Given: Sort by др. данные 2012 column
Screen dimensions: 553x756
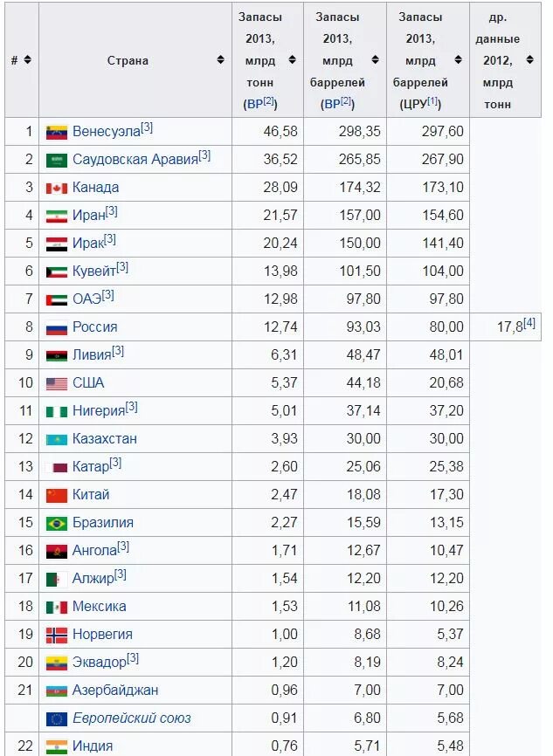Looking at the screenshot, I should point(529,59).
